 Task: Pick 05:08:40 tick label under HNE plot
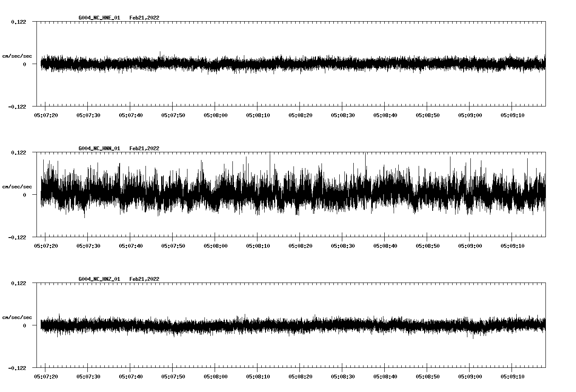(385, 115)
